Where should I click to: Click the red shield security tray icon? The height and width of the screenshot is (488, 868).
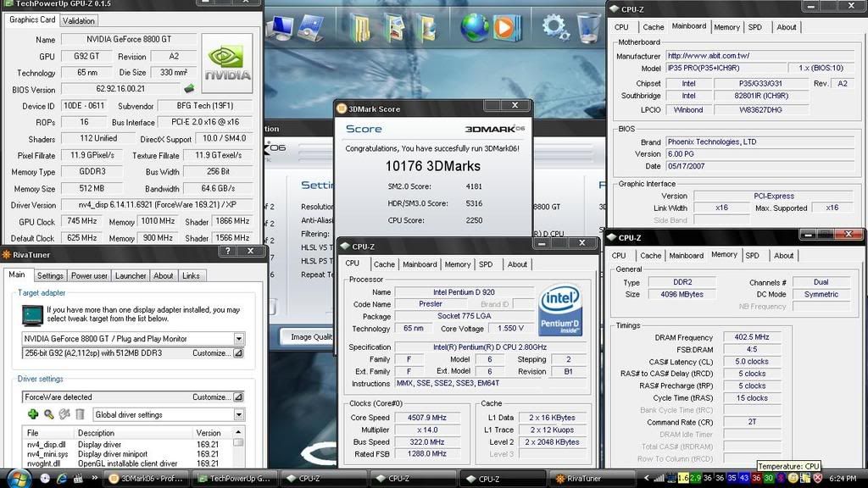pos(818,479)
